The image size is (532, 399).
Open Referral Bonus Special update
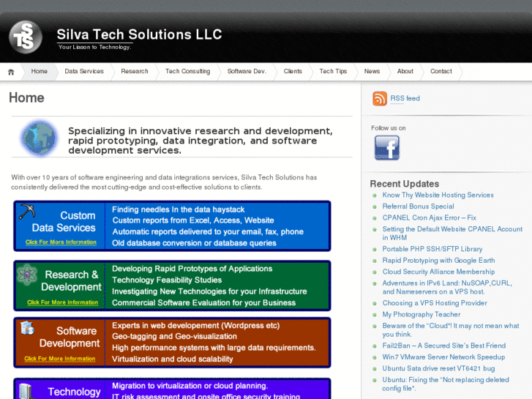click(418, 206)
